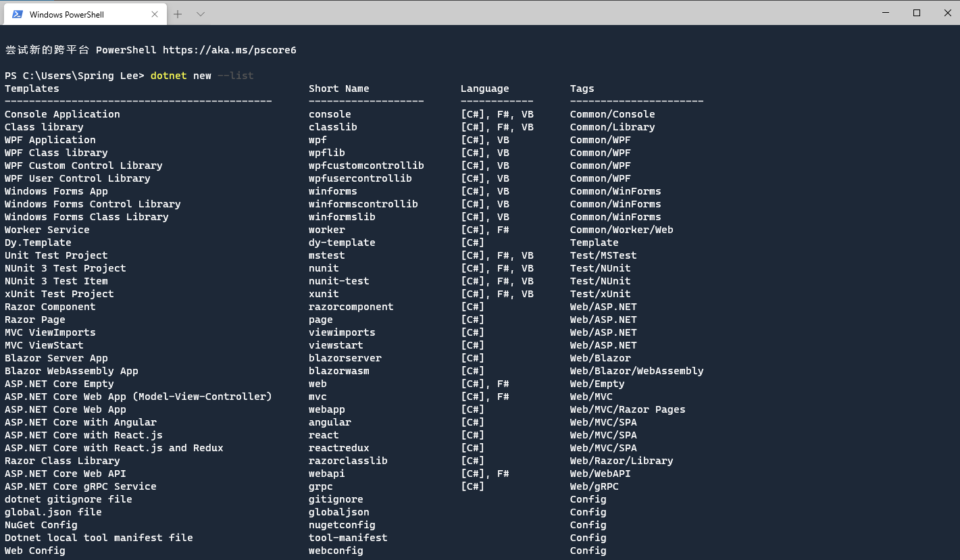Click the 'webconfig' short name
960x560 pixels.
(x=336, y=551)
